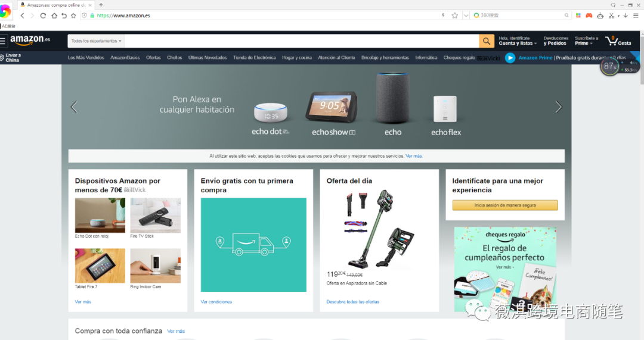Open Todos los departamentos dropdown
644x340 pixels.
pos(96,41)
